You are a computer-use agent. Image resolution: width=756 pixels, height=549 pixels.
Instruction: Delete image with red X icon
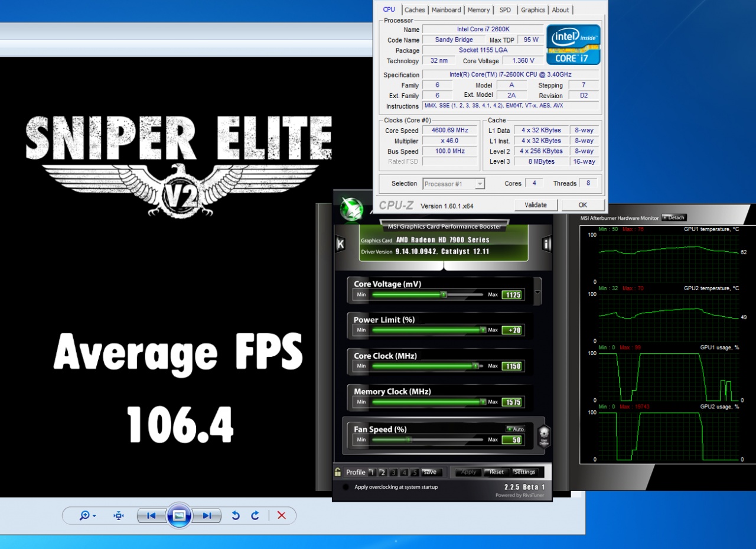[282, 516]
